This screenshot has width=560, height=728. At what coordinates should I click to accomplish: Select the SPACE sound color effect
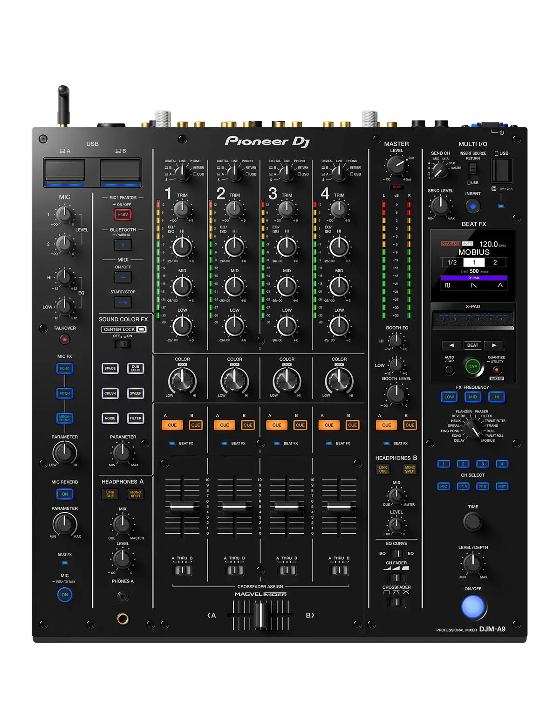pos(110,368)
